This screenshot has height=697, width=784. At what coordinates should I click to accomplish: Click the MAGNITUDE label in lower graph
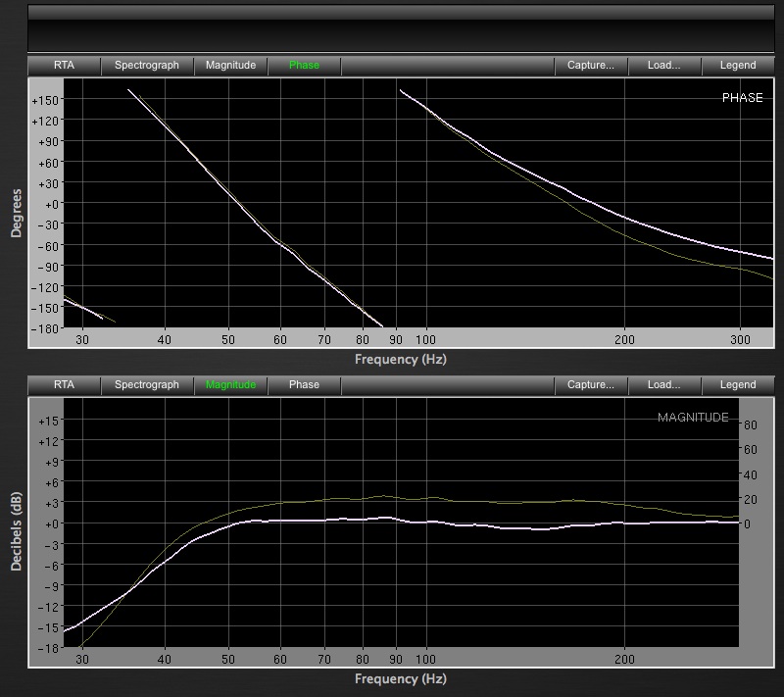click(x=693, y=418)
